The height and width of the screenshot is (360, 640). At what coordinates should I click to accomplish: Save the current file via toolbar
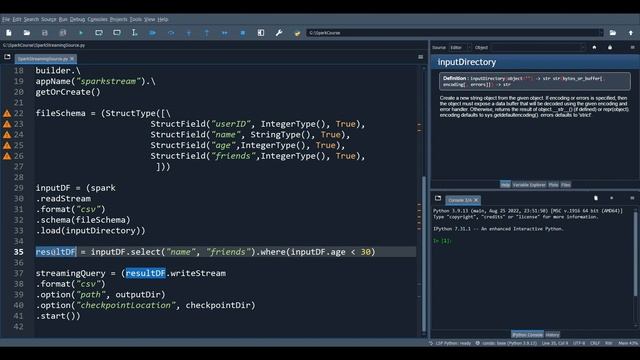[44, 33]
